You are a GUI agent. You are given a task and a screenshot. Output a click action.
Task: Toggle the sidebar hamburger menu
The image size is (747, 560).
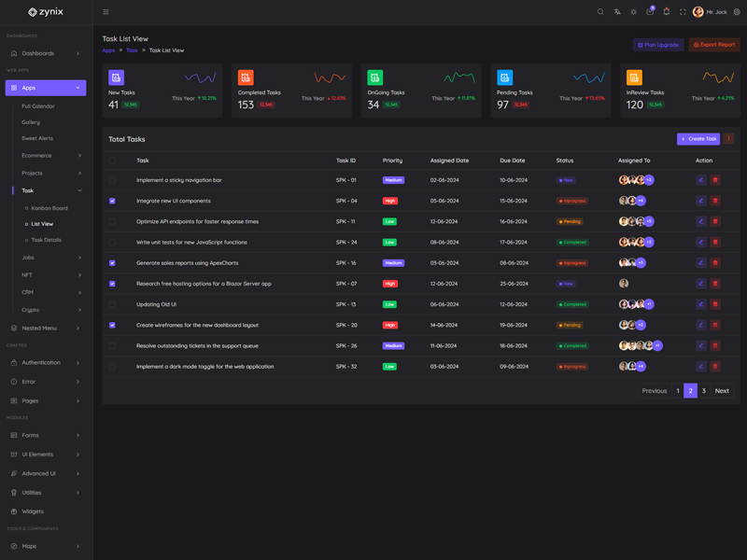(x=106, y=12)
